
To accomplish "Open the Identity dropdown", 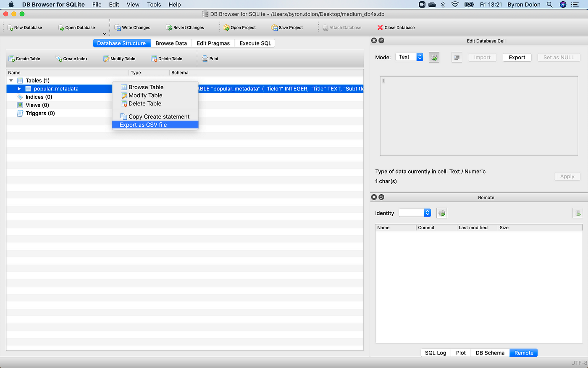I will 415,213.
